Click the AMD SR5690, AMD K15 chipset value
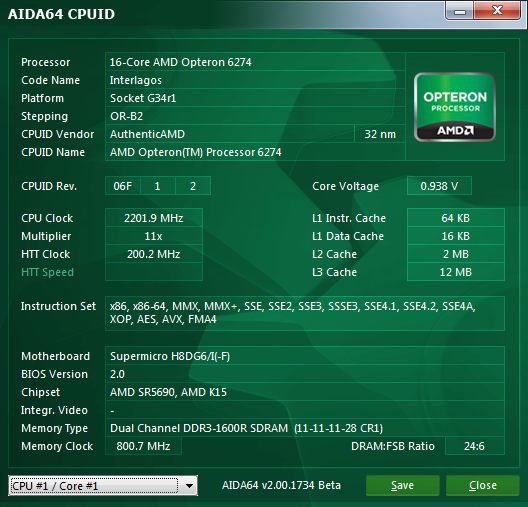528x507 pixels. 305,392
